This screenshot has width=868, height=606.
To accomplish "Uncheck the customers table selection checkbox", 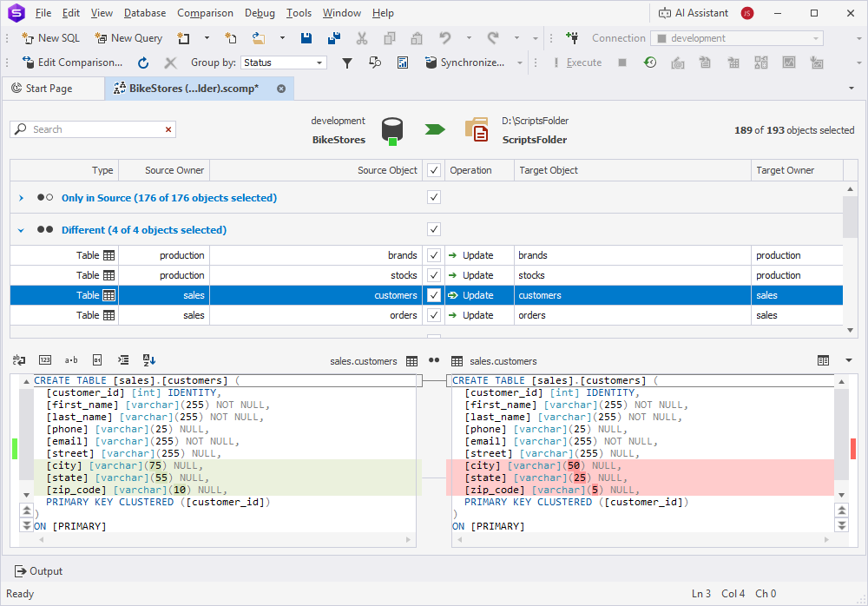I will point(432,295).
